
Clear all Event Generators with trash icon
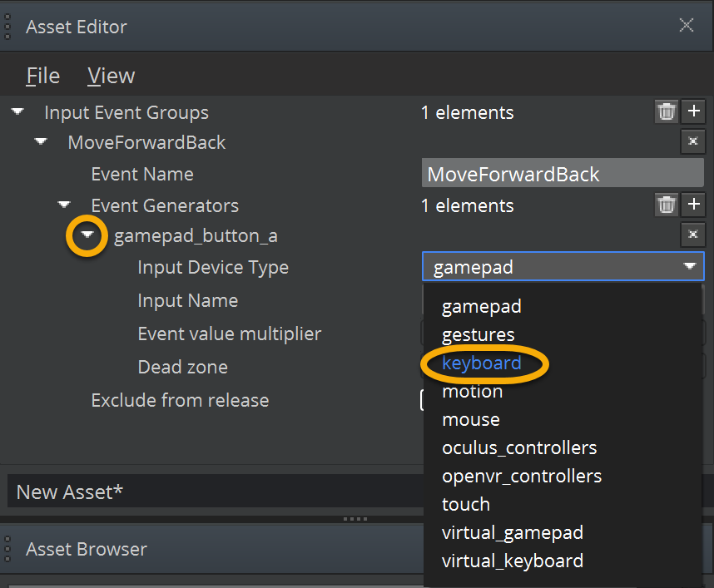click(666, 205)
